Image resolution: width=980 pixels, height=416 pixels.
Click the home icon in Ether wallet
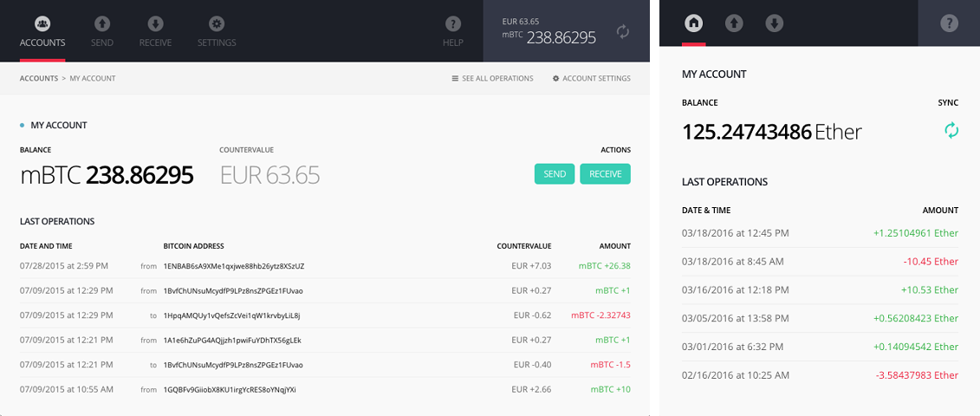(x=694, y=23)
